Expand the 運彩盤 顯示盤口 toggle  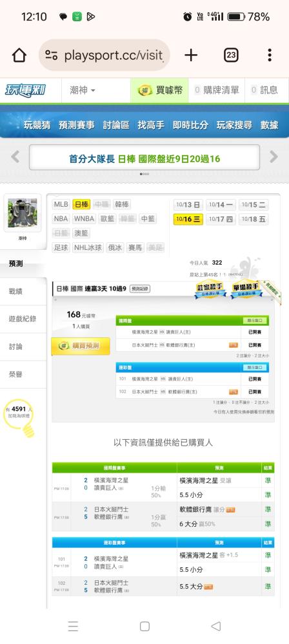[255, 367]
